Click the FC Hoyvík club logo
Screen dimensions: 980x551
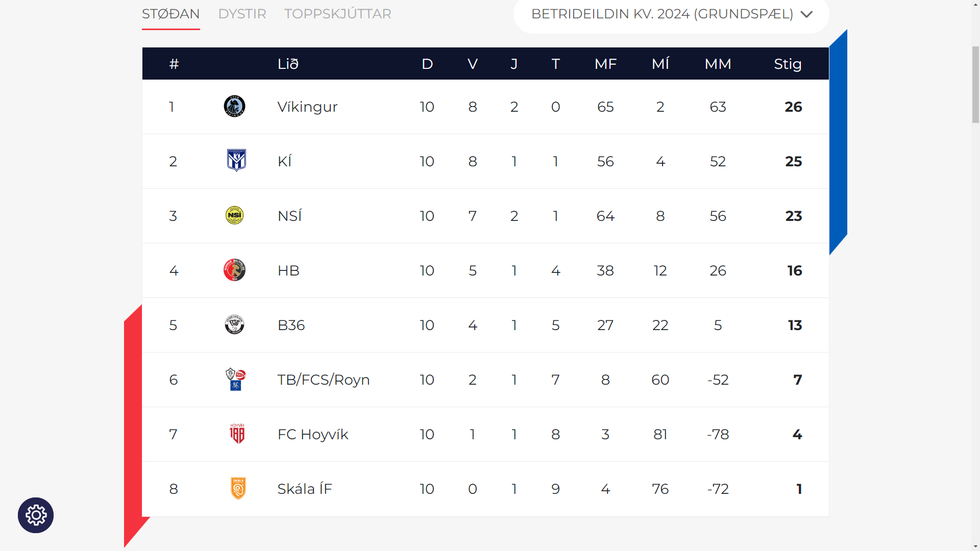coord(237,434)
